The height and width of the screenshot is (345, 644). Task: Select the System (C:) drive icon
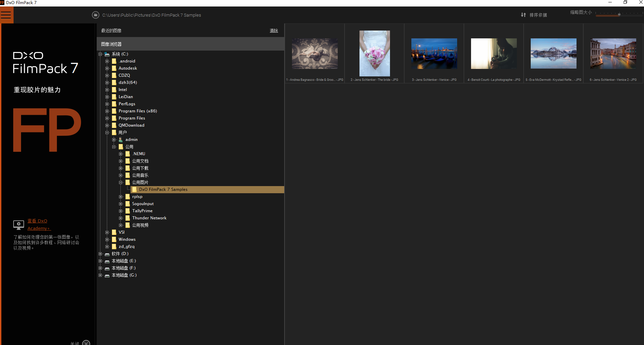point(107,54)
